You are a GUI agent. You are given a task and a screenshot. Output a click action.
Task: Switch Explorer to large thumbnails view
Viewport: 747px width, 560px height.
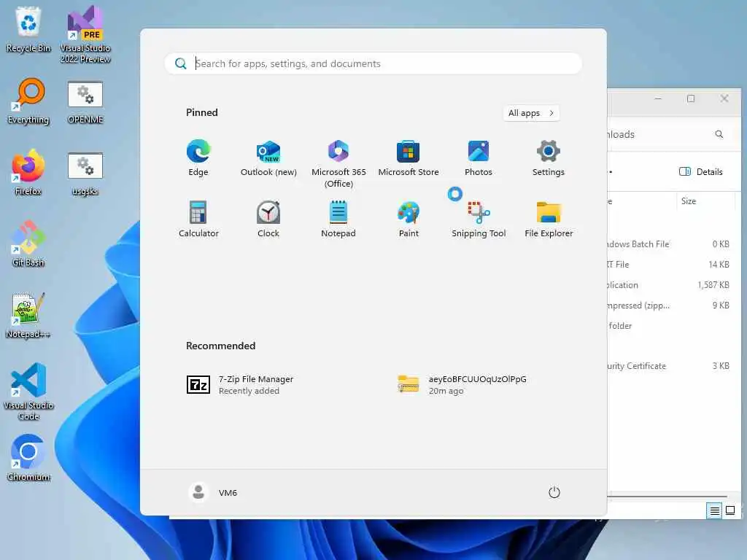[x=729, y=511]
